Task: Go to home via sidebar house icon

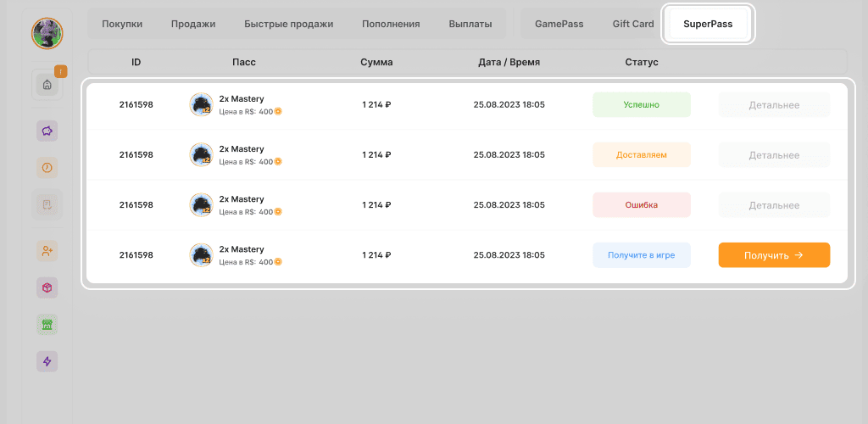Action: point(47,85)
